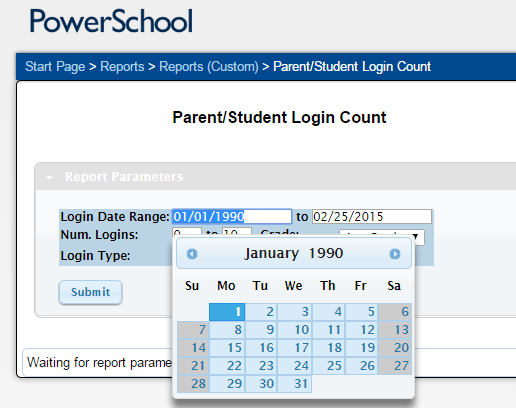Choose day 15 in the calendar
This screenshot has width=516, height=408.
click(227, 348)
